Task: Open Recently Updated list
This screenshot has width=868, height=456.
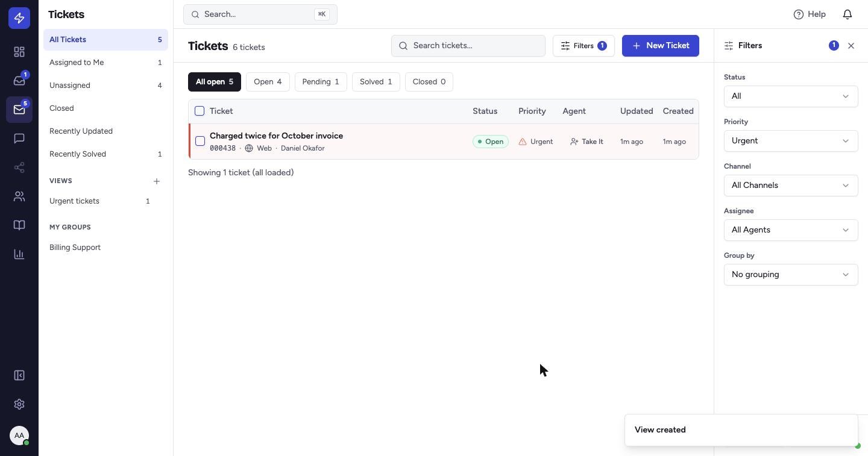Action: tap(105, 131)
